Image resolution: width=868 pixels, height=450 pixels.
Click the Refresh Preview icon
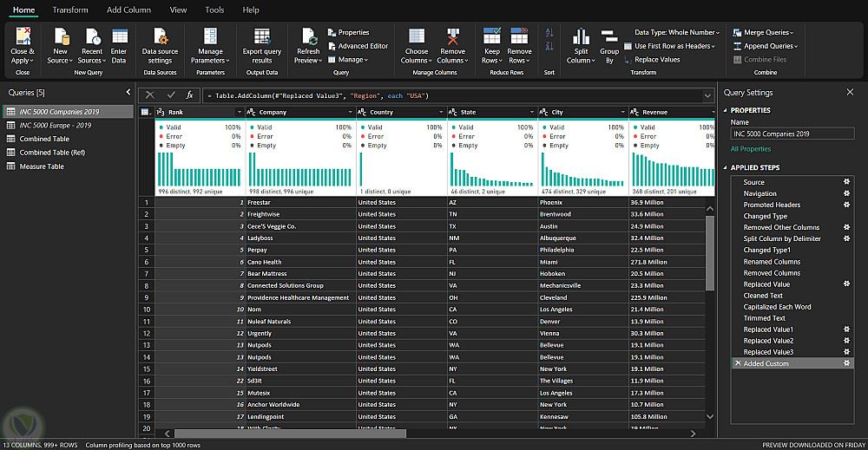coord(308,36)
